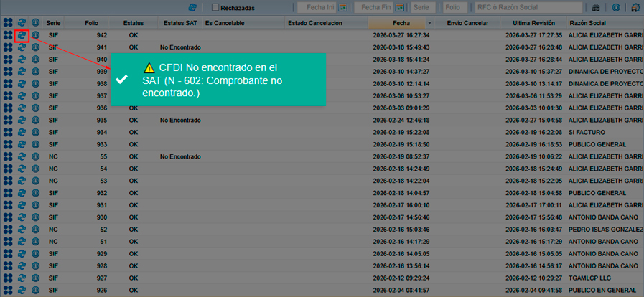Expand the Fecha column sort dropdown arrow
Screen dimensions: 644x297
pyautogui.click(x=429, y=24)
